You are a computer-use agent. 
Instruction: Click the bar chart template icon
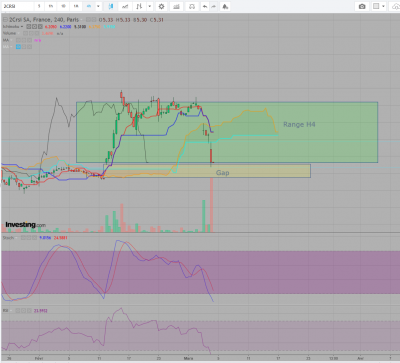point(177,6)
